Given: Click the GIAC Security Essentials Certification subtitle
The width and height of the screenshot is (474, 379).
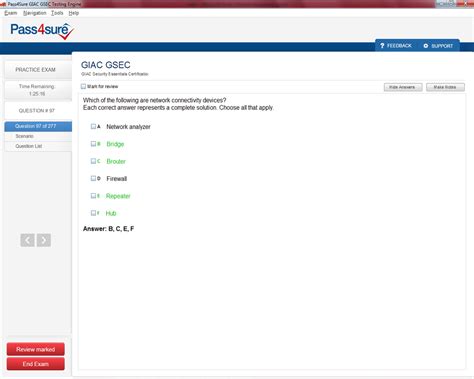Looking at the screenshot, I should [x=115, y=74].
